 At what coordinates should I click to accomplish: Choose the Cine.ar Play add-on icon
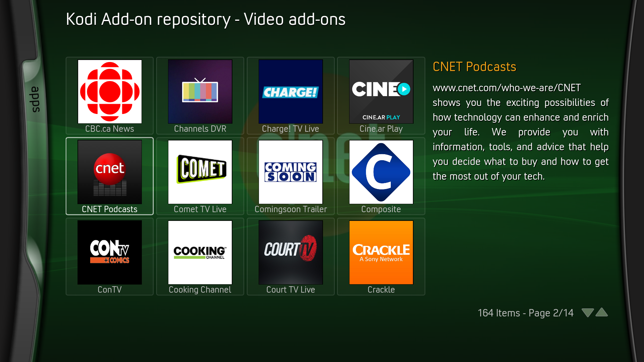[x=381, y=92]
